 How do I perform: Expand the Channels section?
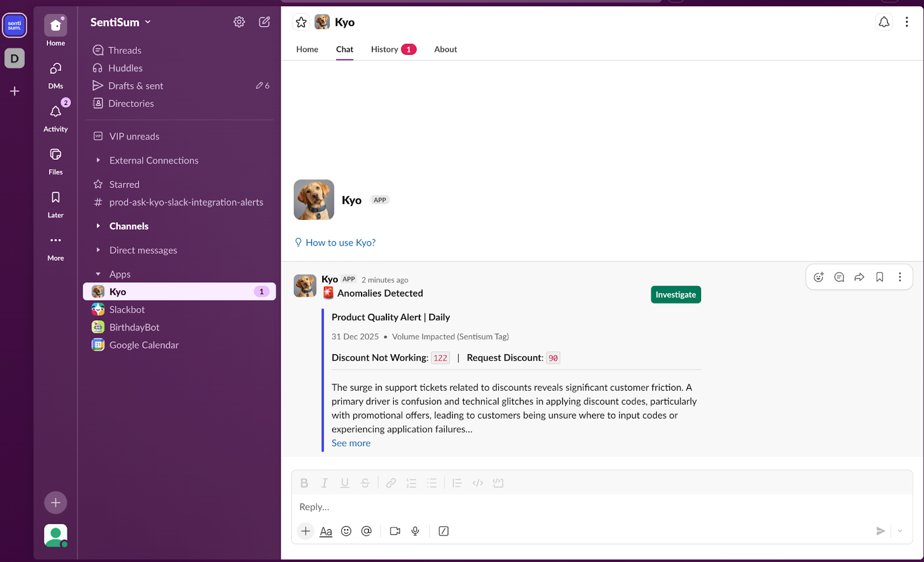(98, 226)
